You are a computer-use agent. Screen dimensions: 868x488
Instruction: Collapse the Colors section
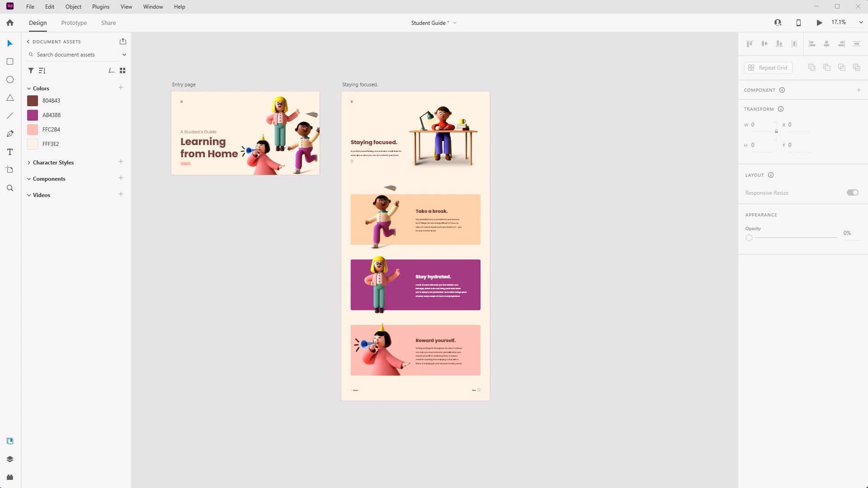pos(29,89)
